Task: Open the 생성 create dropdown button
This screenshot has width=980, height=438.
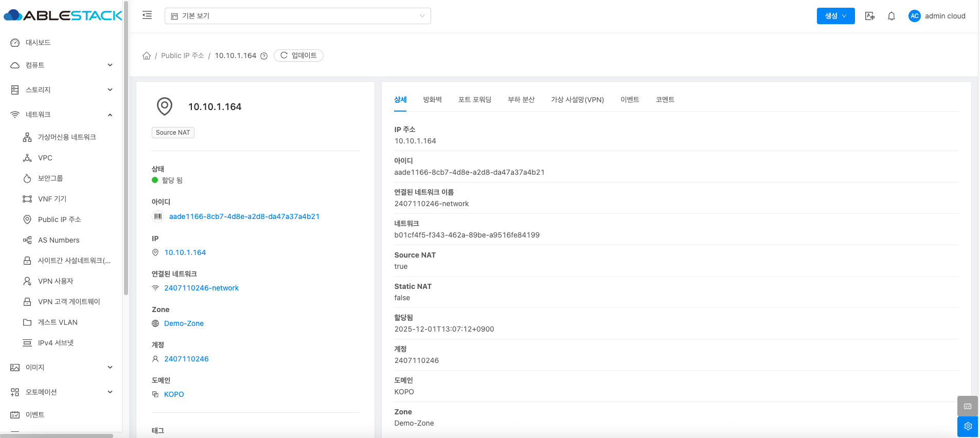Action: tap(835, 16)
